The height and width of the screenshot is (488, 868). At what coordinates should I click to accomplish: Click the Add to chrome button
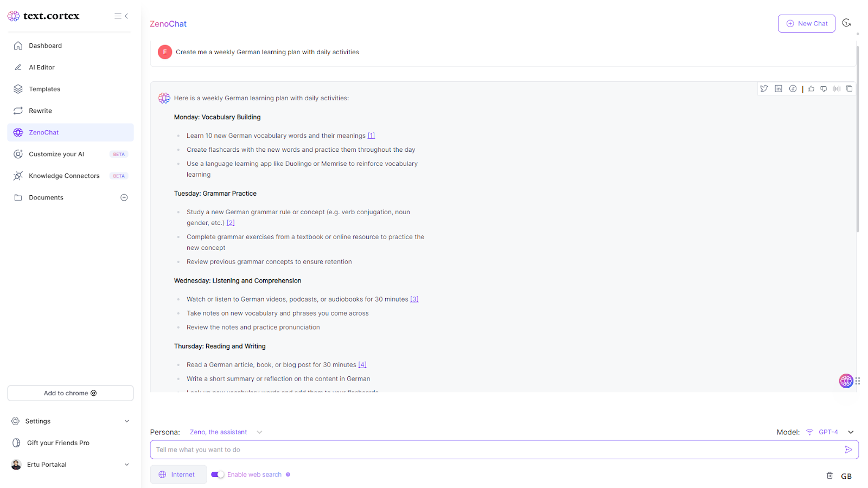(x=71, y=393)
